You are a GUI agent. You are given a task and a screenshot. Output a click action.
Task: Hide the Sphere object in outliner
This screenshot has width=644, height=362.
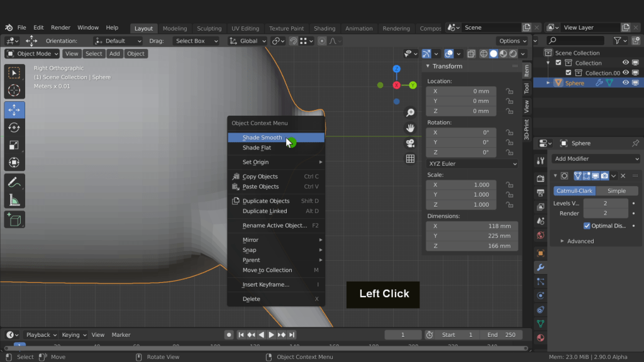pos(626,83)
